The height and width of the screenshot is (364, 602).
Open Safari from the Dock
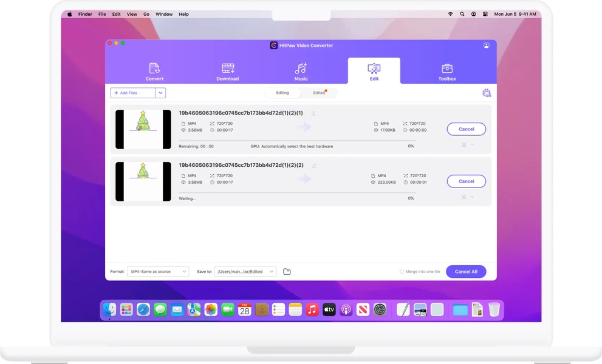click(143, 309)
